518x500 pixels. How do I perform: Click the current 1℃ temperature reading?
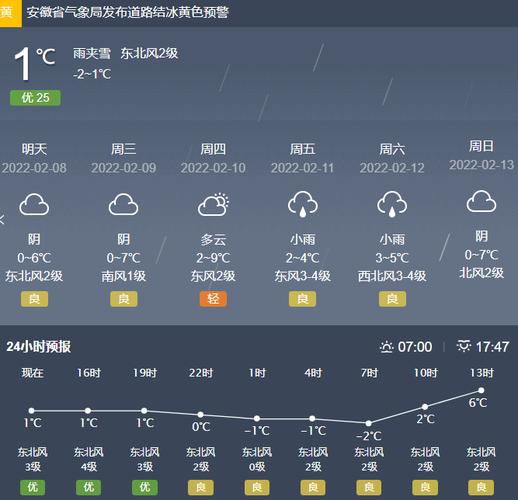[34, 63]
